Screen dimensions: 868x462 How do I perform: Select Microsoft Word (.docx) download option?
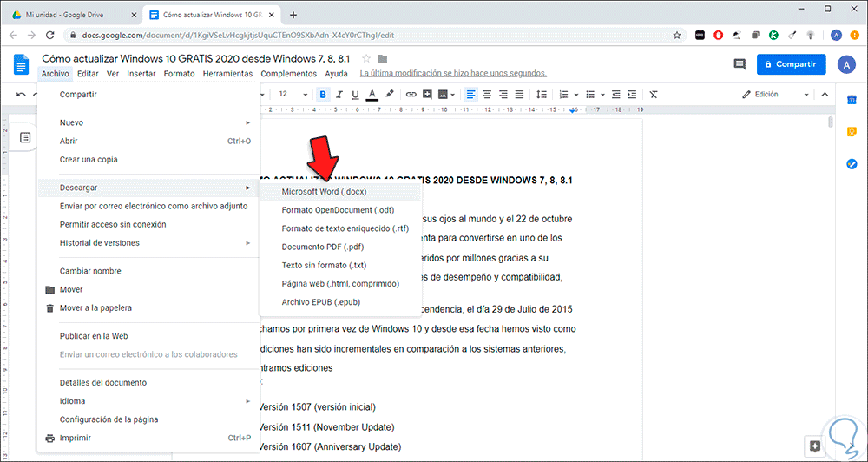coord(340,192)
